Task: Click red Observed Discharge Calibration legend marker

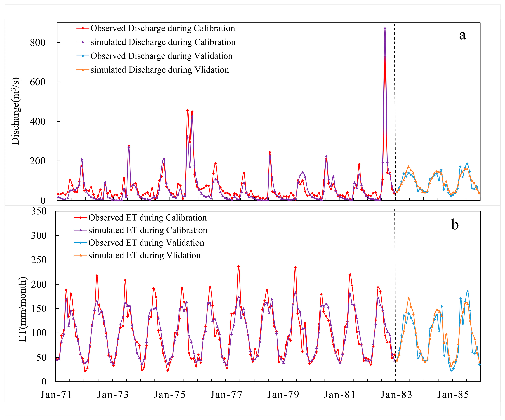Action: coord(83,28)
